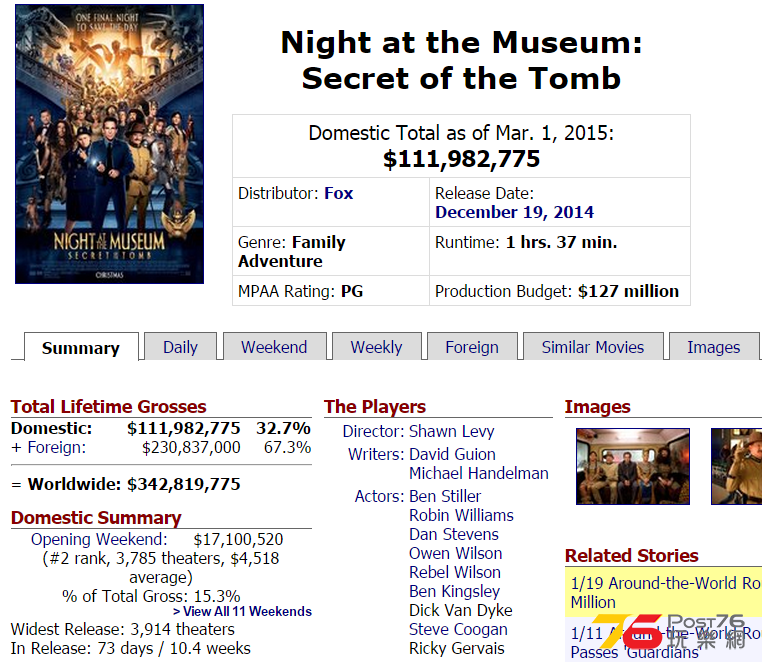Click the David Guion writer link
Screen dimensions: 762x662
(x=452, y=454)
